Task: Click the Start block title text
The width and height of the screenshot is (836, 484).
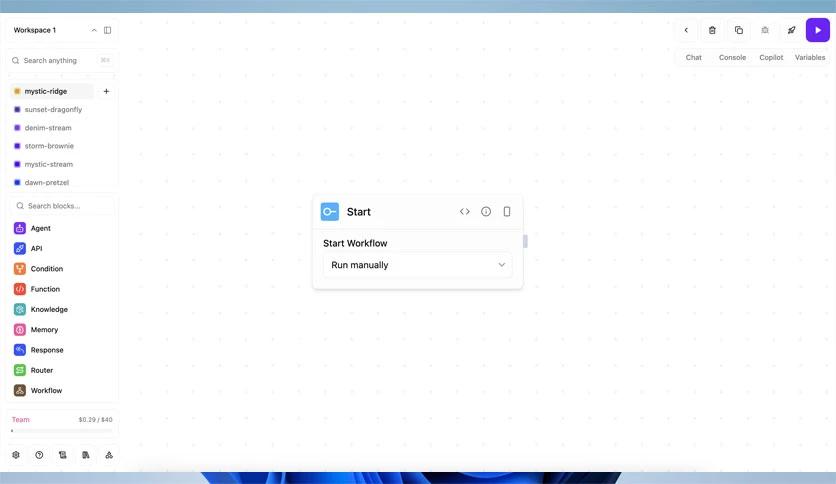Action: 358,212
